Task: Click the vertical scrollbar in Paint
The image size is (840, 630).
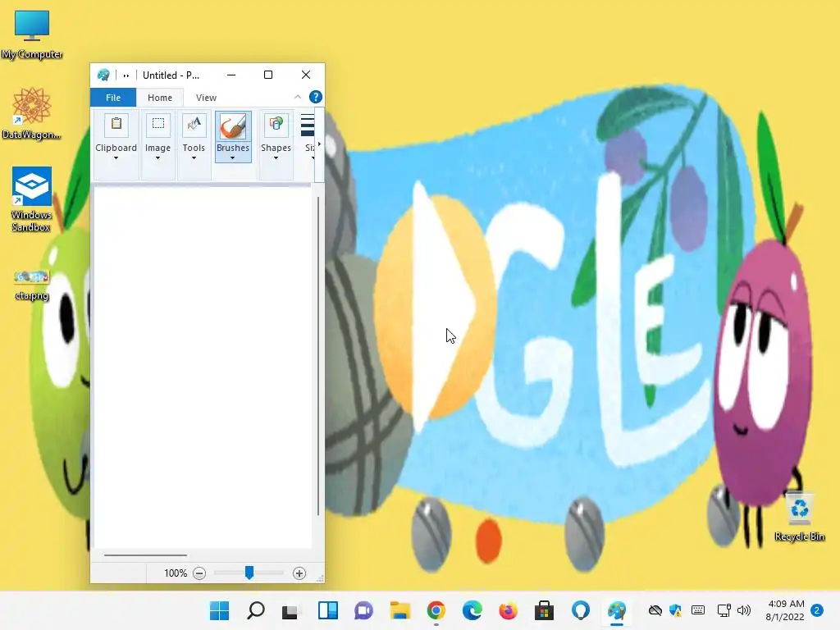Action: [x=318, y=356]
